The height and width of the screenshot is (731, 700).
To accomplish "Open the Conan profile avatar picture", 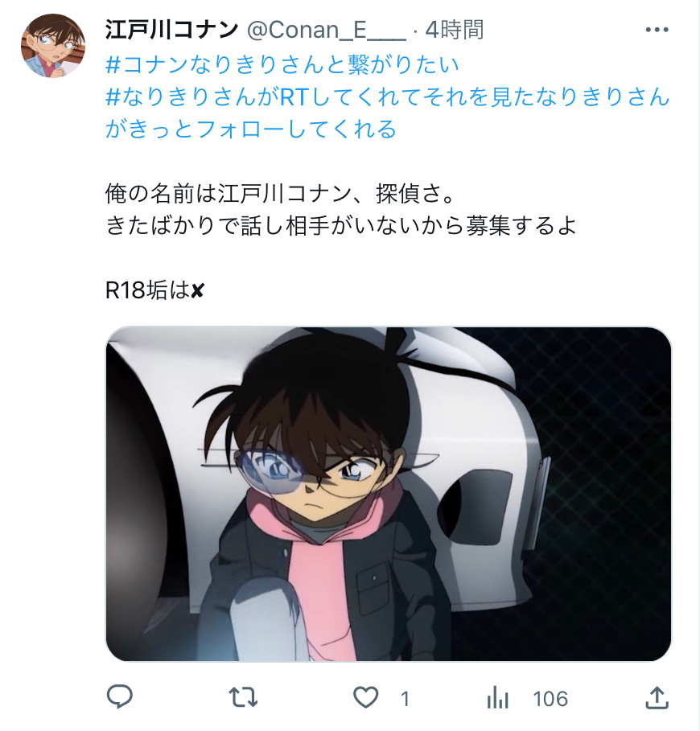I will [52, 46].
